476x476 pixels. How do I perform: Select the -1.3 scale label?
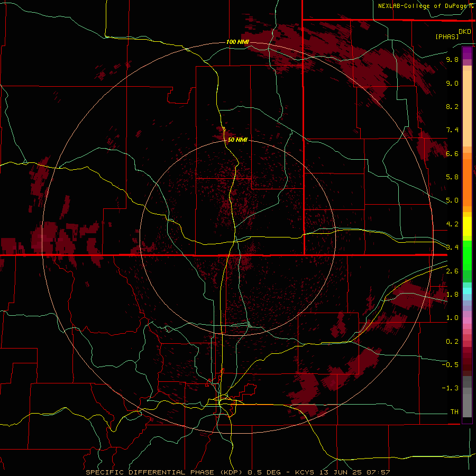[450, 388]
